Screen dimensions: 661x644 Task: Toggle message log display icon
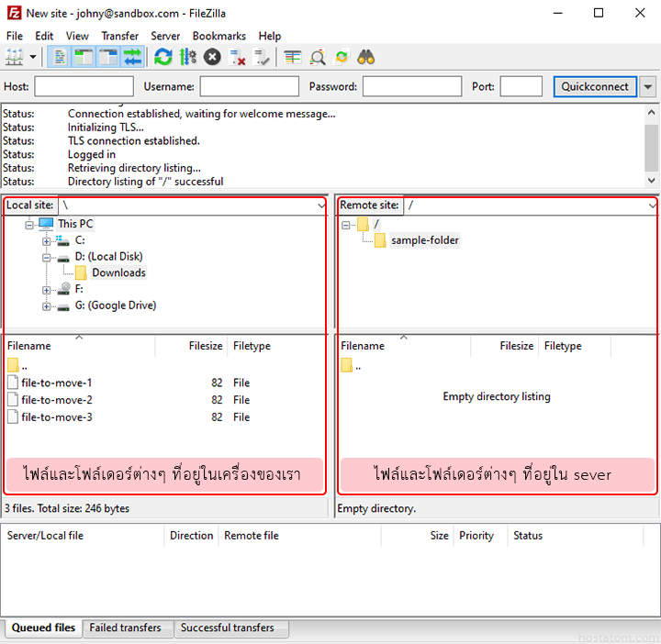click(x=61, y=57)
